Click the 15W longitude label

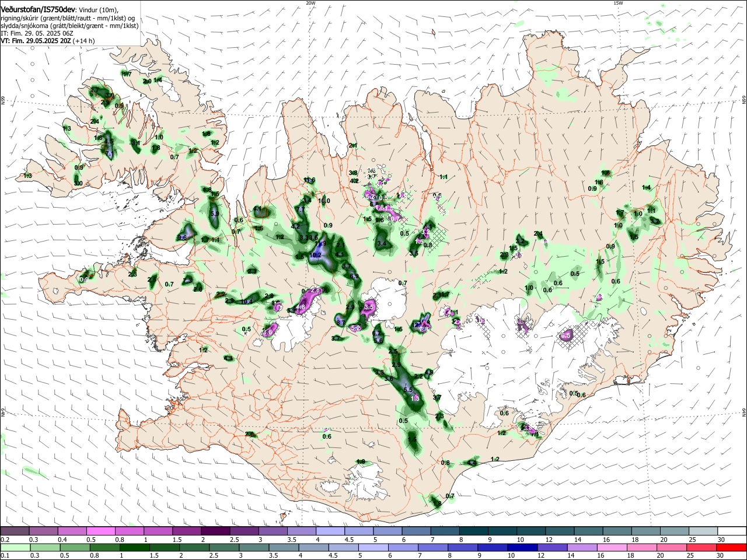click(x=618, y=2)
